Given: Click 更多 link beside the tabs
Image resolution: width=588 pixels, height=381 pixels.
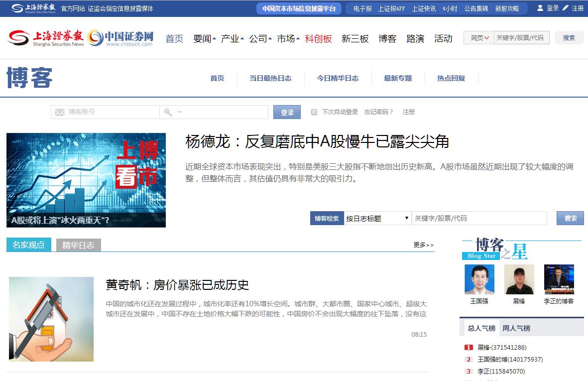Looking at the screenshot, I should click(x=423, y=245).
